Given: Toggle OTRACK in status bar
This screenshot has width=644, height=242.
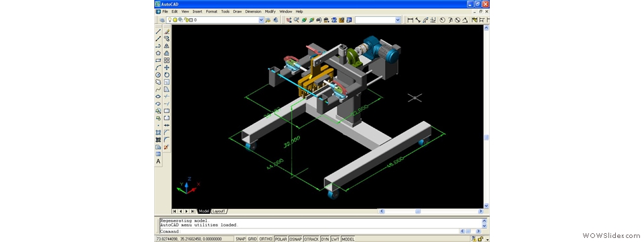Looking at the screenshot, I should tap(311, 239).
